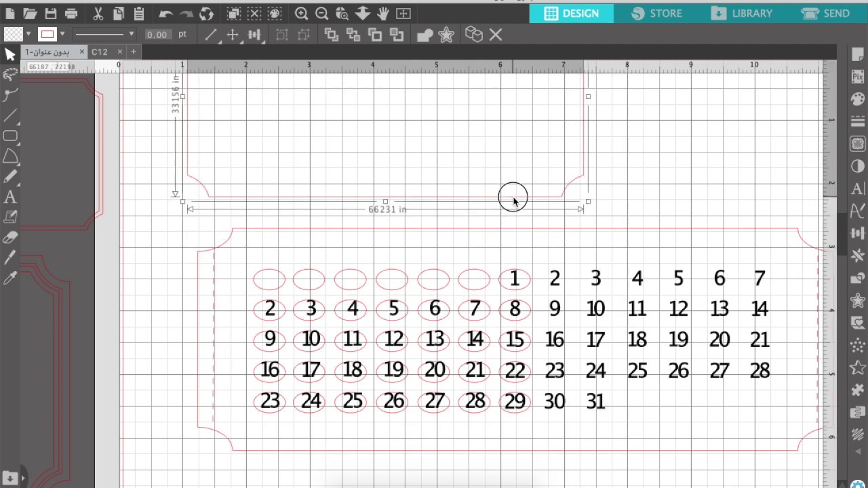This screenshot has width=868, height=488.
Task: Open the Pix panel
Action: click(857, 77)
